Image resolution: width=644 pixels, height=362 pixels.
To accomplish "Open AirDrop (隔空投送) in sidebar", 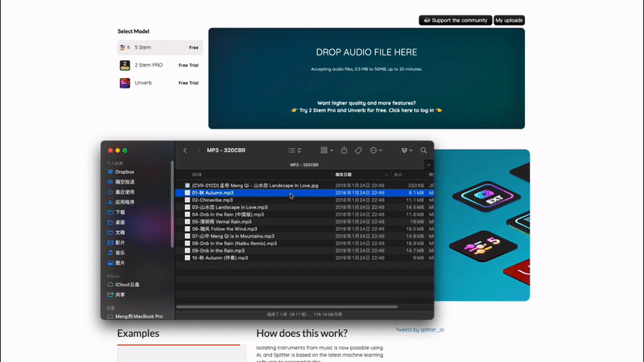I will click(x=125, y=182).
